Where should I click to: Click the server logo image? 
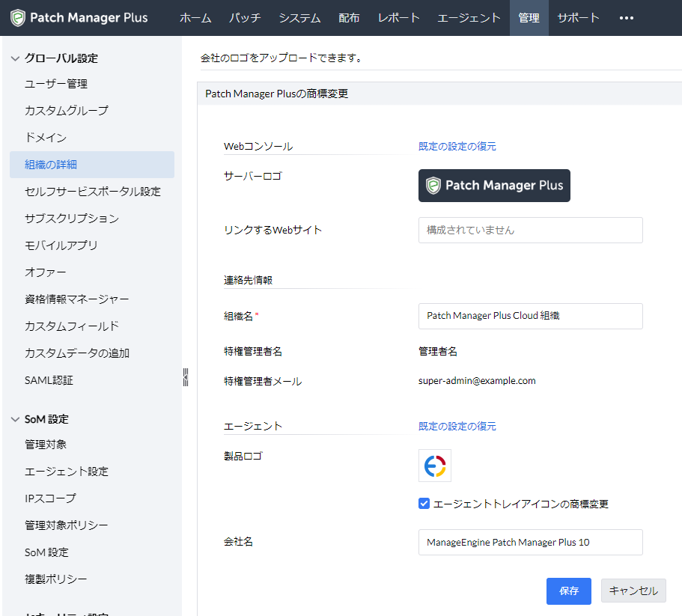point(494,186)
